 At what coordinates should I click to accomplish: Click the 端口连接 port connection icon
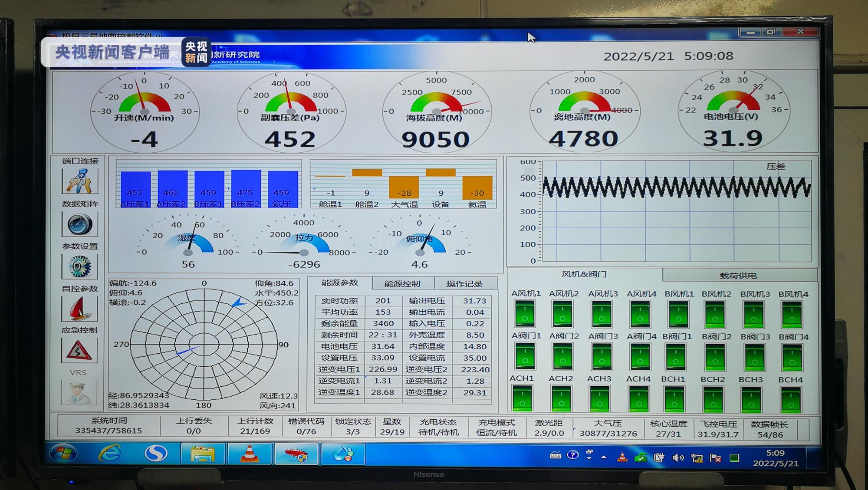(x=80, y=181)
